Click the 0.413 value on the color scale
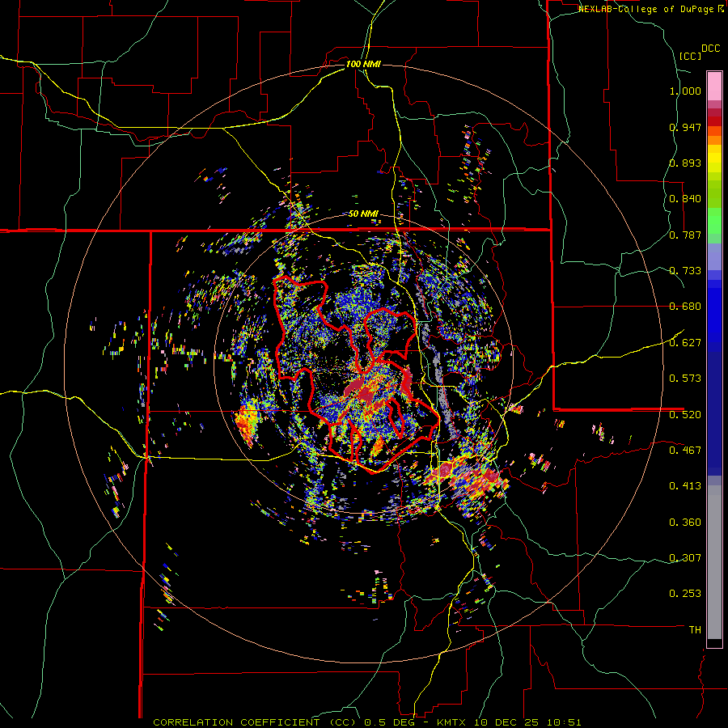 click(x=685, y=486)
